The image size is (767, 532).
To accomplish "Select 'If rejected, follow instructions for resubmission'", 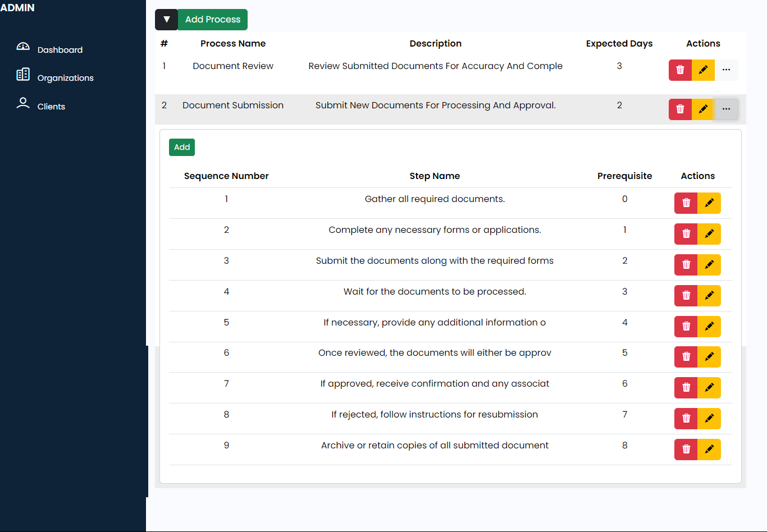I will click(435, 415).
